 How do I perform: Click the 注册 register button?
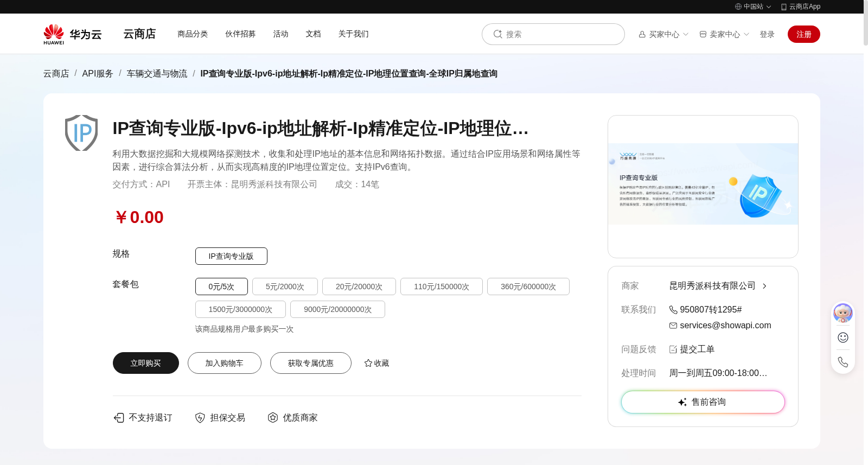click(804, 34)
